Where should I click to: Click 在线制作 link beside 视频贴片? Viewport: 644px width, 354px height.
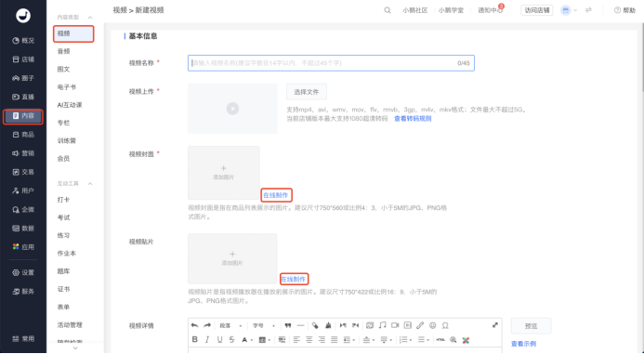294,280
